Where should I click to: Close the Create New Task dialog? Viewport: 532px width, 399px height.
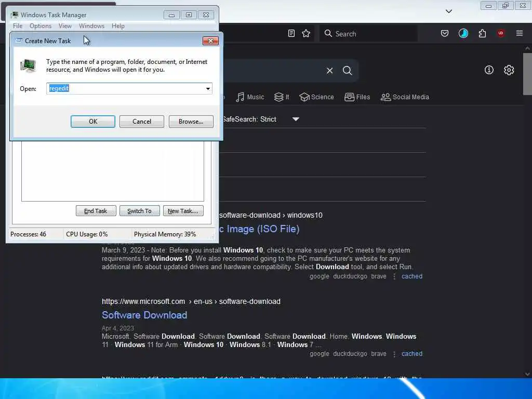tap(210, 41)
